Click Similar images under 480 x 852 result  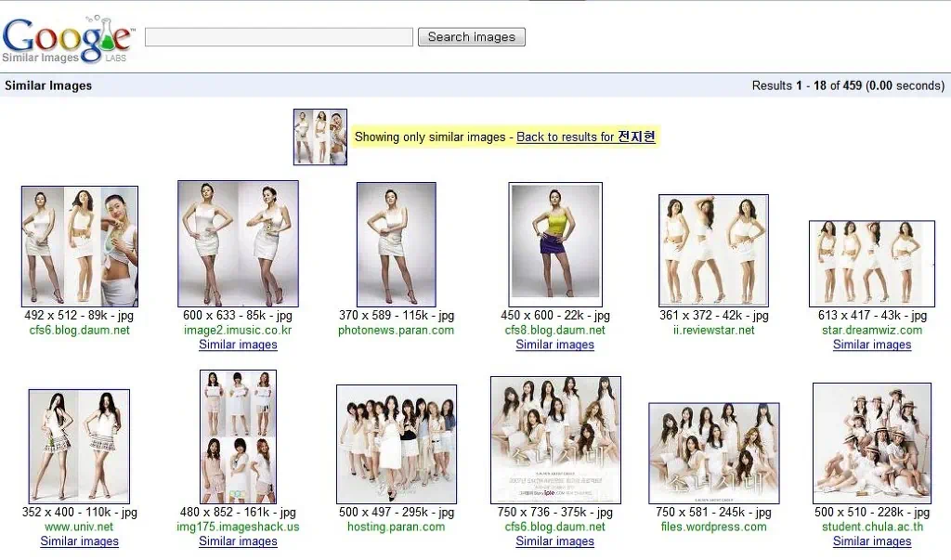[238, 540]
